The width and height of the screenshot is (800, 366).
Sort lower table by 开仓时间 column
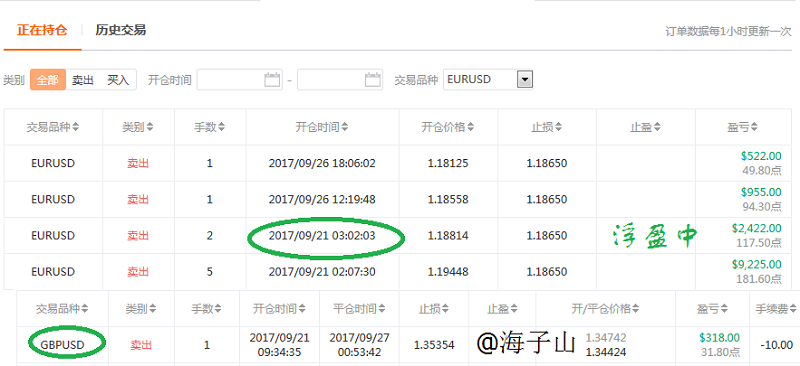[279, 308]
